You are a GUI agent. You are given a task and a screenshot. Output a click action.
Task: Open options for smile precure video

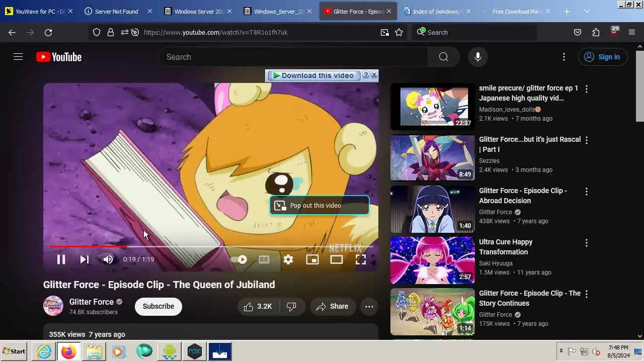coord(586,89)
